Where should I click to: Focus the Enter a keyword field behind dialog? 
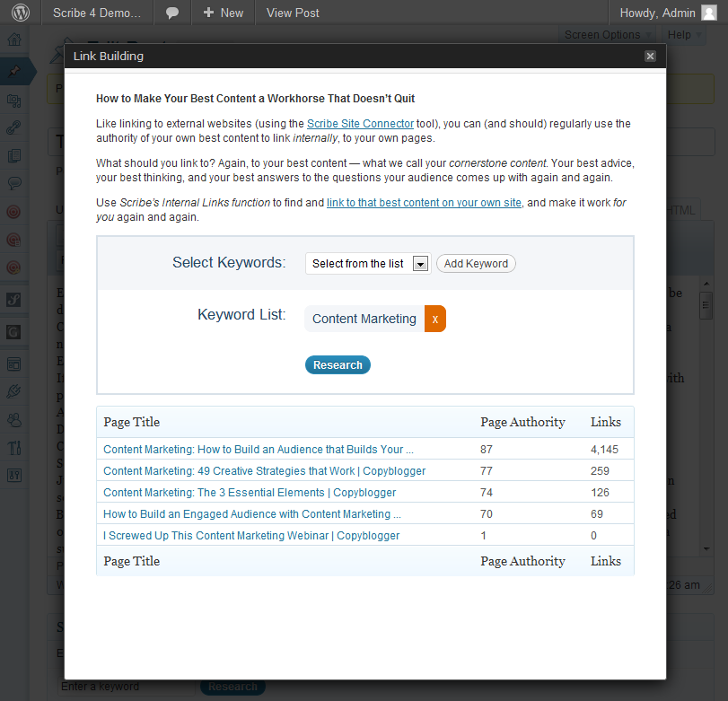point(128,687)
